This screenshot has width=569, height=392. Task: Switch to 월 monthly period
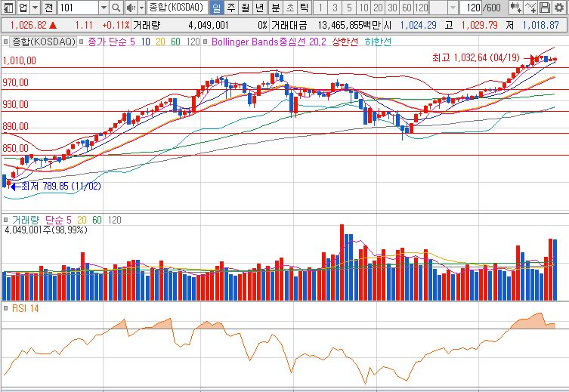[x=246, y=8]
